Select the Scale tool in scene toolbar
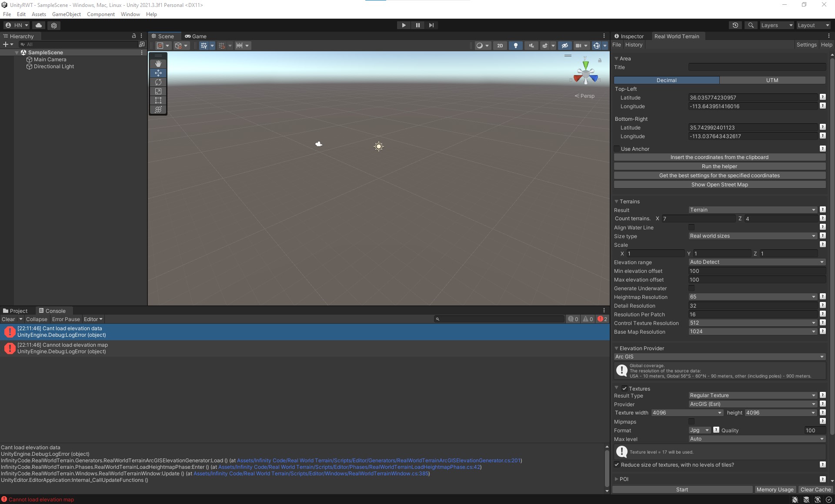The width and height of the screenshot is (835, 504). click(x=158, y=91)
